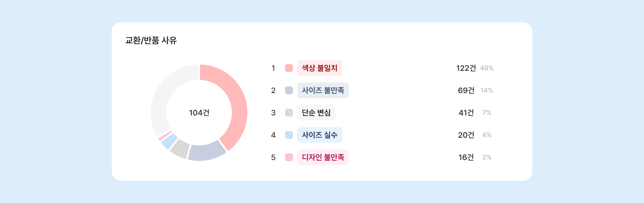This screenshot has width=644, height=203.
Task: Click the 디자인 불만족 pink legend swatch
Action: [x=289, y=157]
